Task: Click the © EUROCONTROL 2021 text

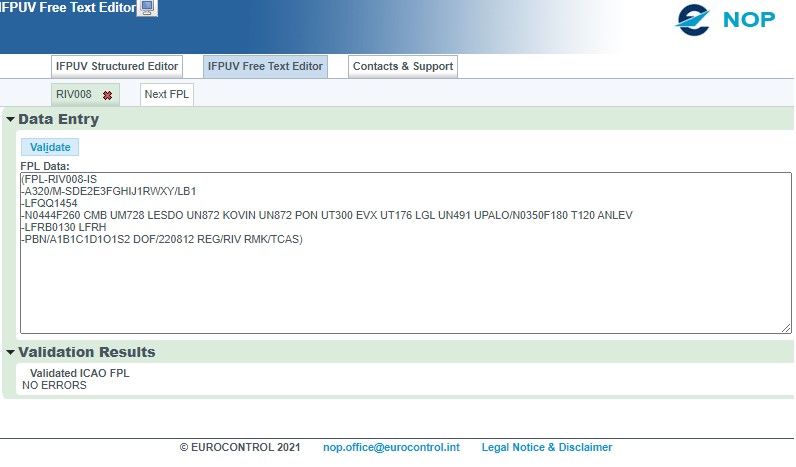Action: point(240,447)
